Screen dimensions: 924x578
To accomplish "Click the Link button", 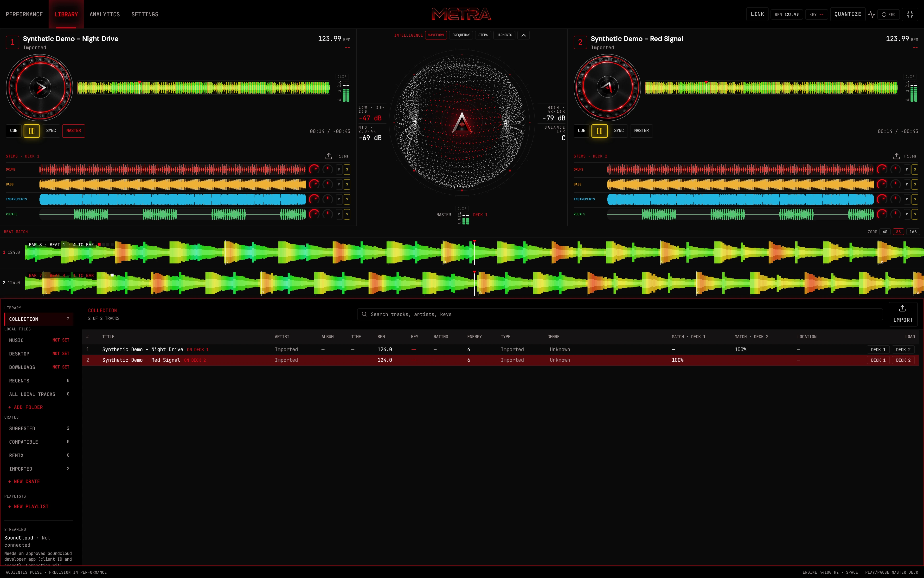I will point(757,14).
